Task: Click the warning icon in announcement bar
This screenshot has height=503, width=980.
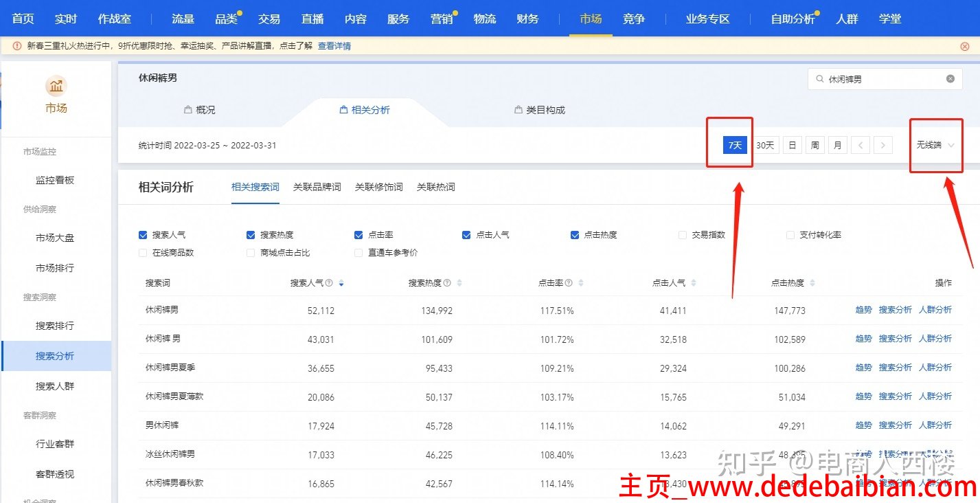Action: 17,46
